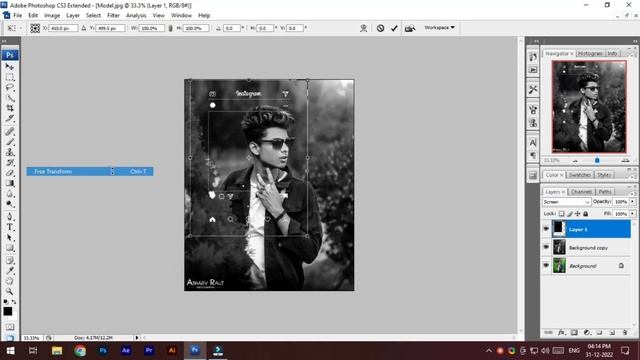Image resolution: width=640 pixels, height=360 pixels.
Task: Toggle lock all padlock icon
Action: pos(585,213)
